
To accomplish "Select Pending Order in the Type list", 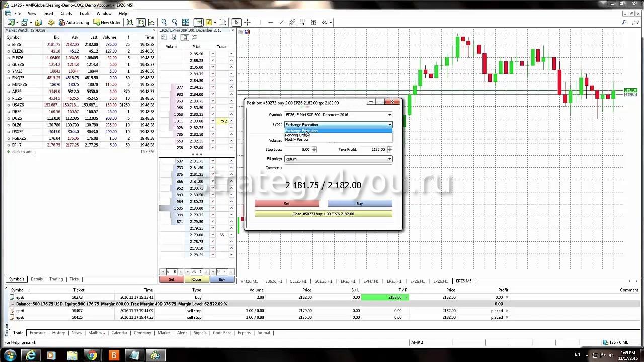I will [x=297, y=135].
